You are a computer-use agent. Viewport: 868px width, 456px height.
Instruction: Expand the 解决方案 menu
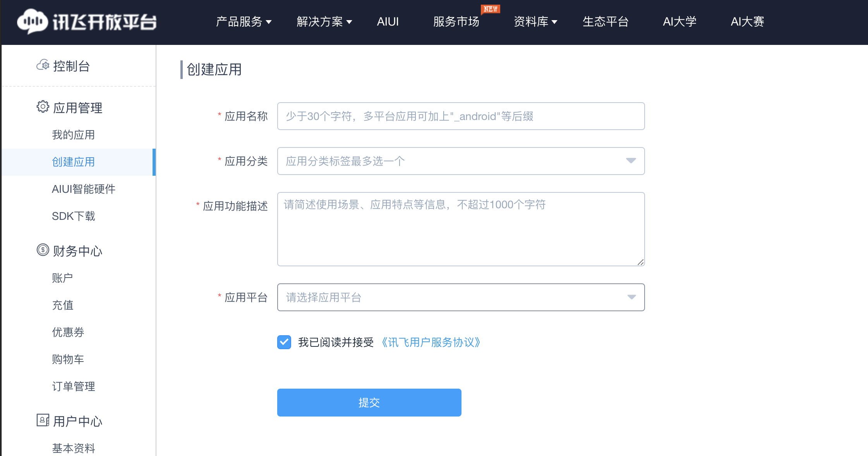click(x=324, y=22)
